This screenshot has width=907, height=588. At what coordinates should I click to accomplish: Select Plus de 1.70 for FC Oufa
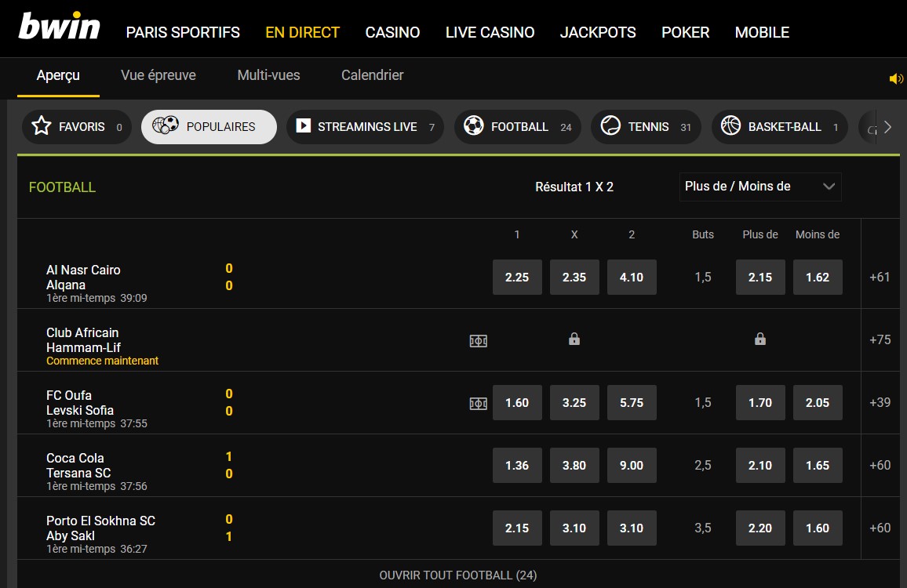(760, 402)
